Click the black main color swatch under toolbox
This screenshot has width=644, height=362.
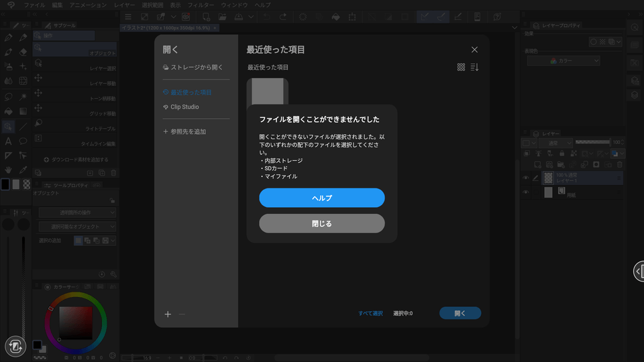[5, 185]
